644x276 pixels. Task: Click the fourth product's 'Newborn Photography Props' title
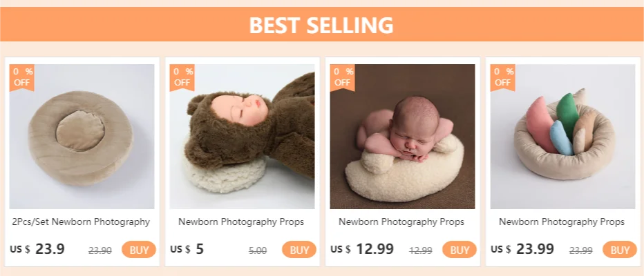[562, 221]
